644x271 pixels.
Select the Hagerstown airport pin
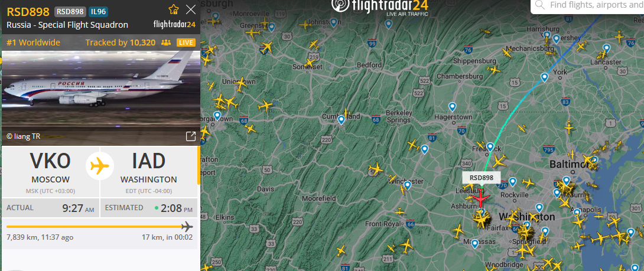(452, 107)
